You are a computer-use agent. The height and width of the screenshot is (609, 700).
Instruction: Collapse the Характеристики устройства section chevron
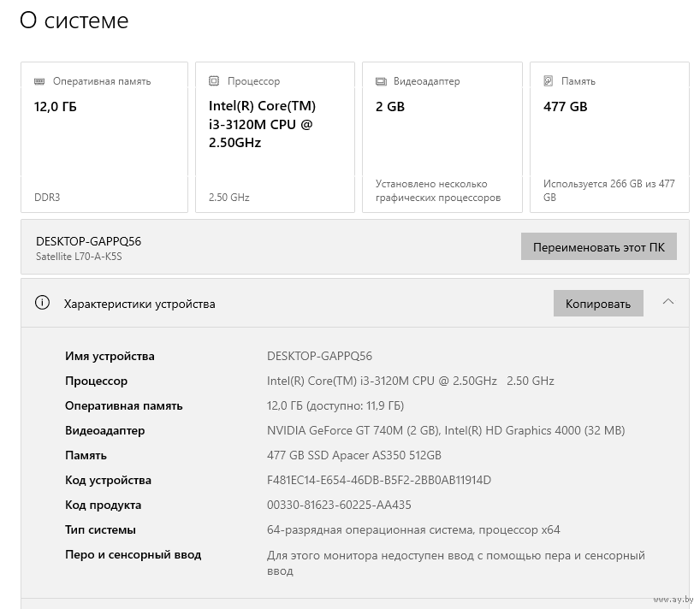668,302
